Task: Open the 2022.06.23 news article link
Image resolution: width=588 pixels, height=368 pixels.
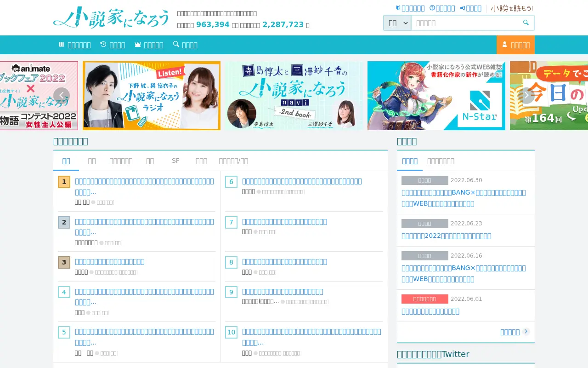Action: pos(447,236)
